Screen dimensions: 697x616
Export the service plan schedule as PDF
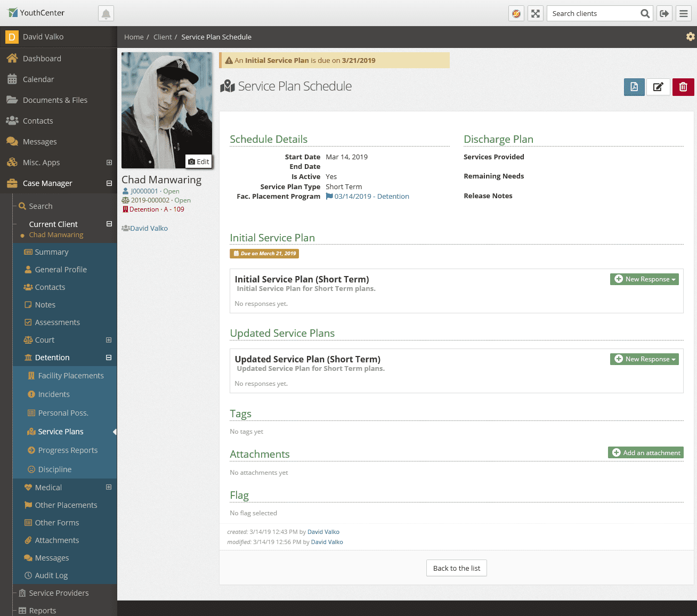(x=634, y=87)
